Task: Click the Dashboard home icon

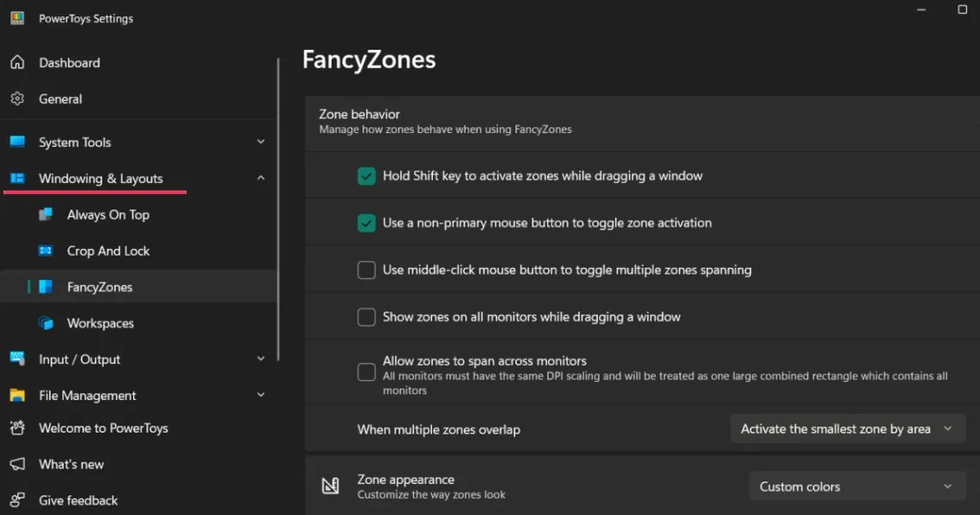Action: pyautogui.click(x=17, y=63)
